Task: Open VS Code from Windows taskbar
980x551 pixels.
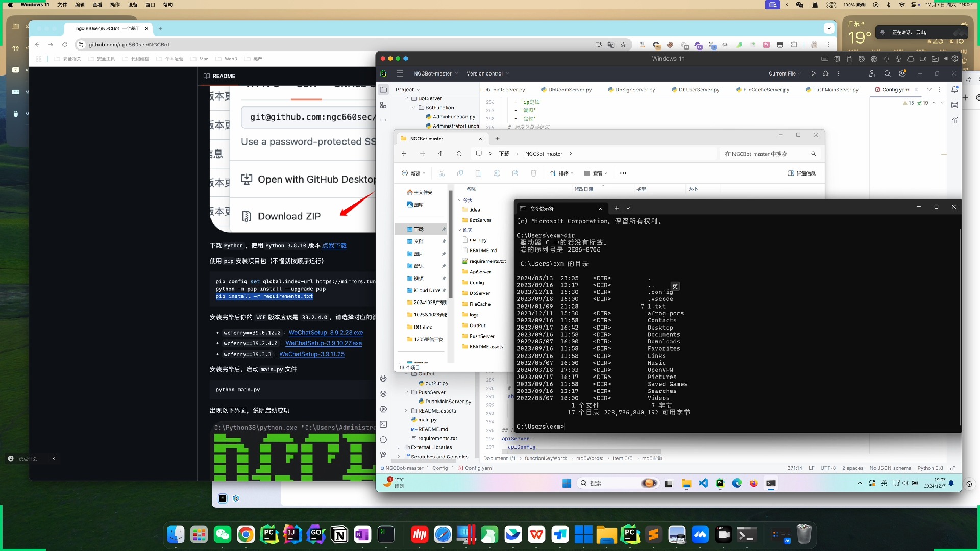Action: pyautogui.click(x=703, y=483)
